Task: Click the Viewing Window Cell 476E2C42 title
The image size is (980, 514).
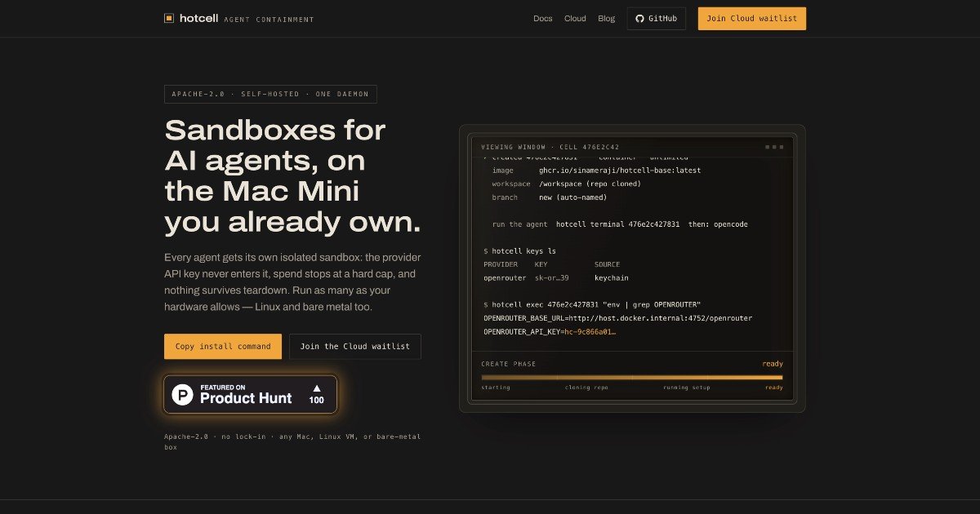Action: click(550, 147)
